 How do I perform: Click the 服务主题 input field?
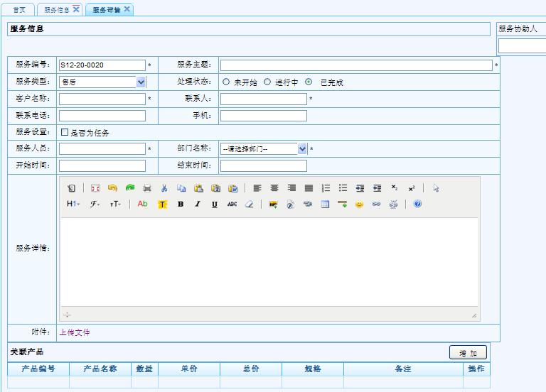pyautogui.click(x=355, y=65)
